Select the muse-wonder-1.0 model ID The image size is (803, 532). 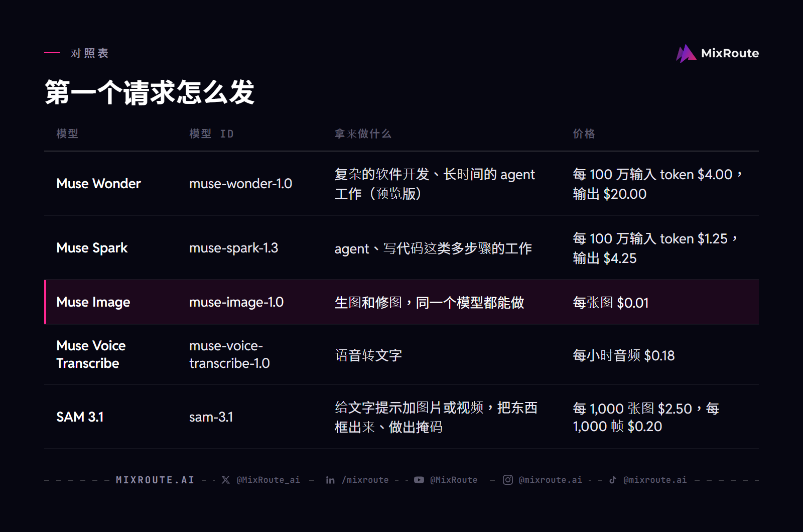240,184
